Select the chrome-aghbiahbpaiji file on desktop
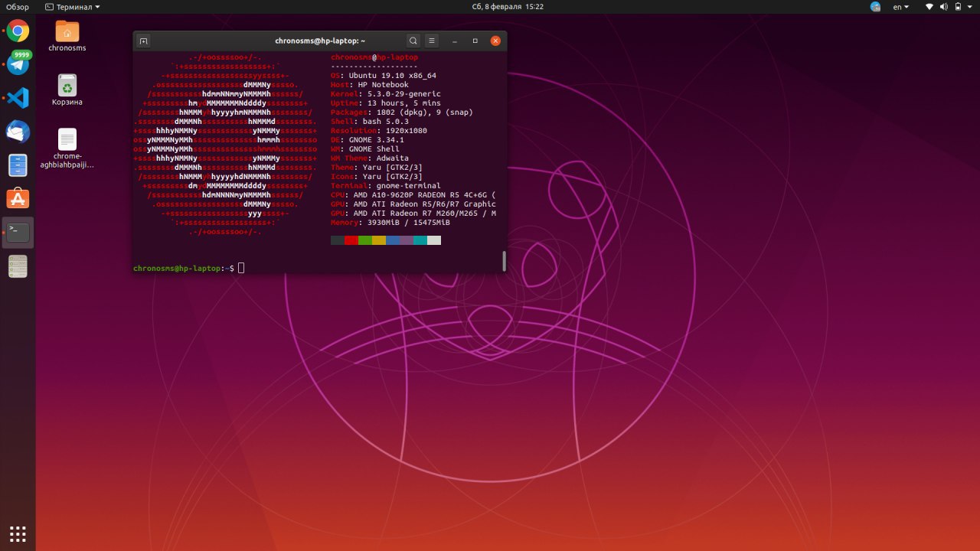980x551 pixels. click(x=67, y=148)
